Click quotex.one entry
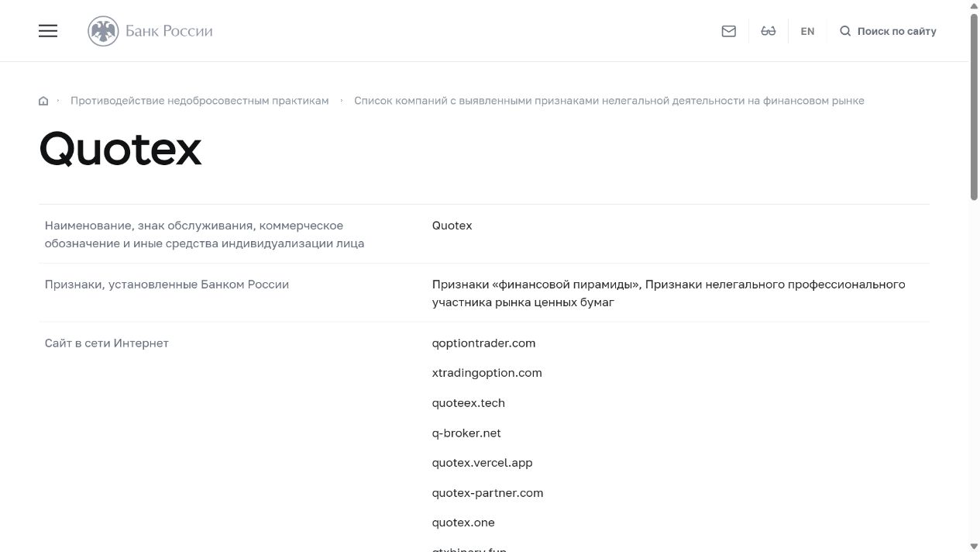 [463, 523]
